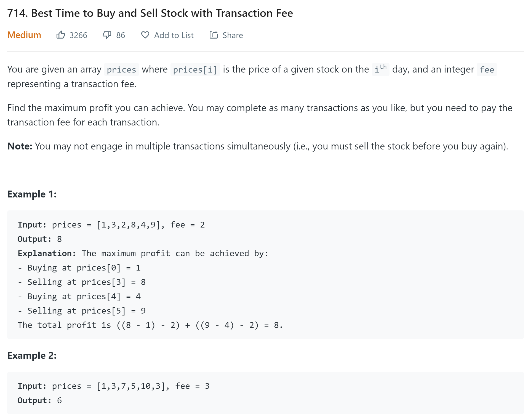Click the thumbs-up like icon
Image resolution: width=528 pixels, height=420 pixels.
click(x=61, y=35)
